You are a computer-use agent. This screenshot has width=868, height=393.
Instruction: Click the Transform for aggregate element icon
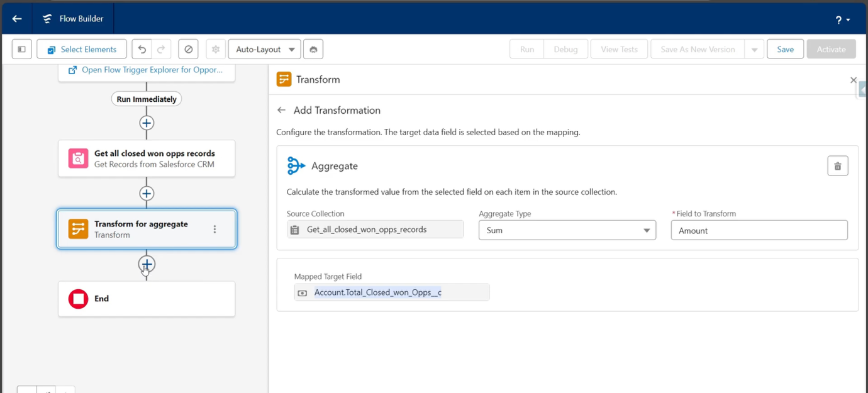[77, 229]
